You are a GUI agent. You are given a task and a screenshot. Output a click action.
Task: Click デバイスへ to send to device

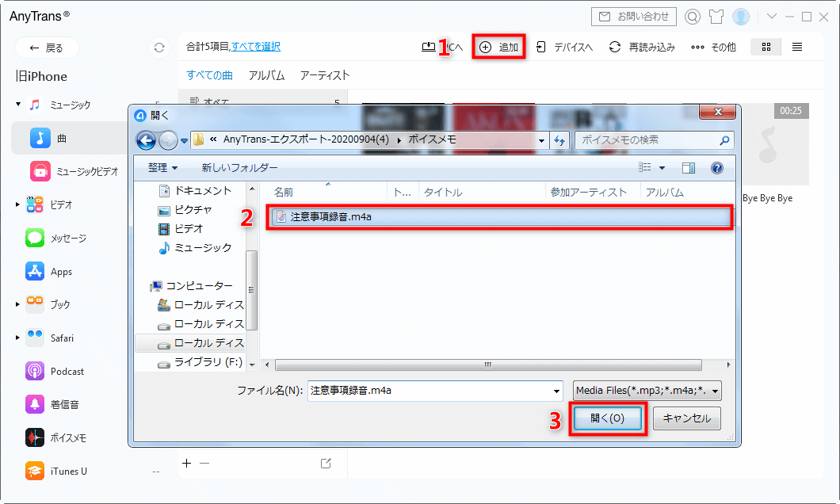[564, 47]
